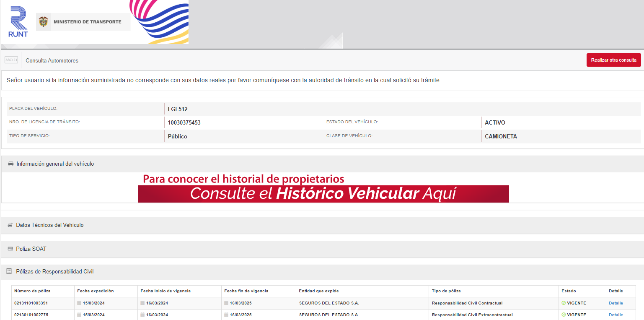
Task: Click the Ministerio de Transporte emblem
Action: point(43,22)
